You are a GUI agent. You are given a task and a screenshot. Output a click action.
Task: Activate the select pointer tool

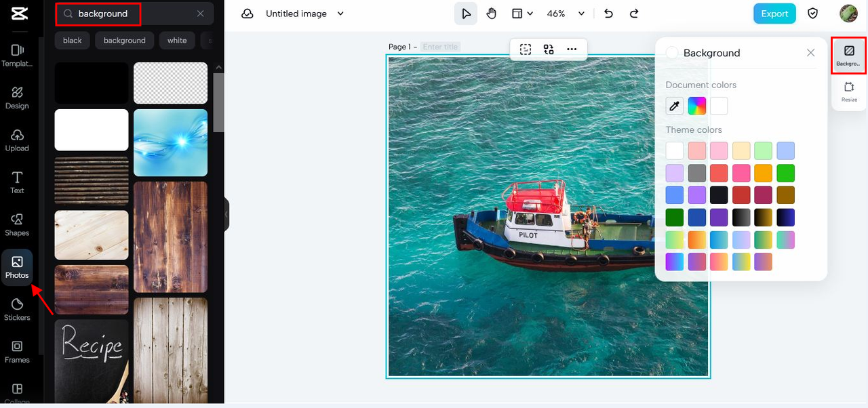tap(466, 14)
